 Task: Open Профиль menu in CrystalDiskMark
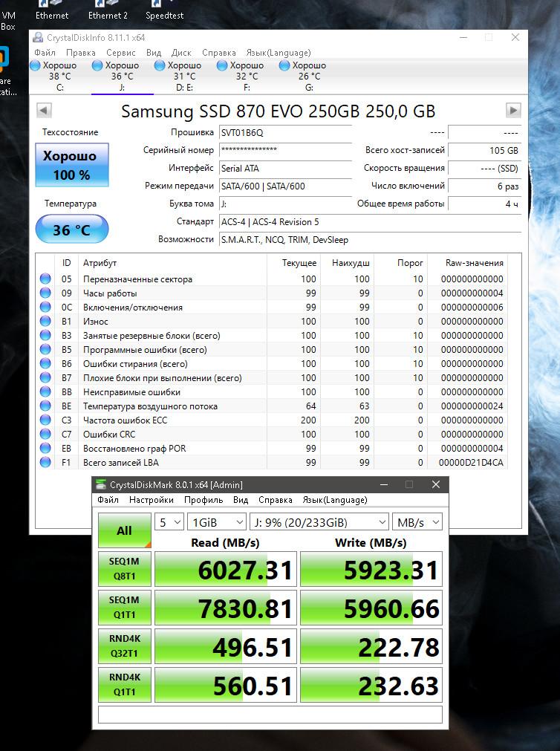pyautogui.click(x=204, y=499)
